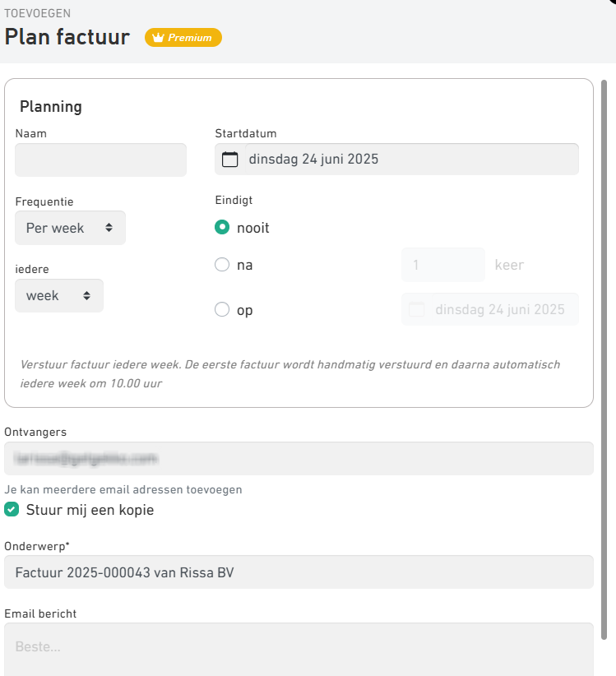Focus the 'keer' number input

[442, 265]
